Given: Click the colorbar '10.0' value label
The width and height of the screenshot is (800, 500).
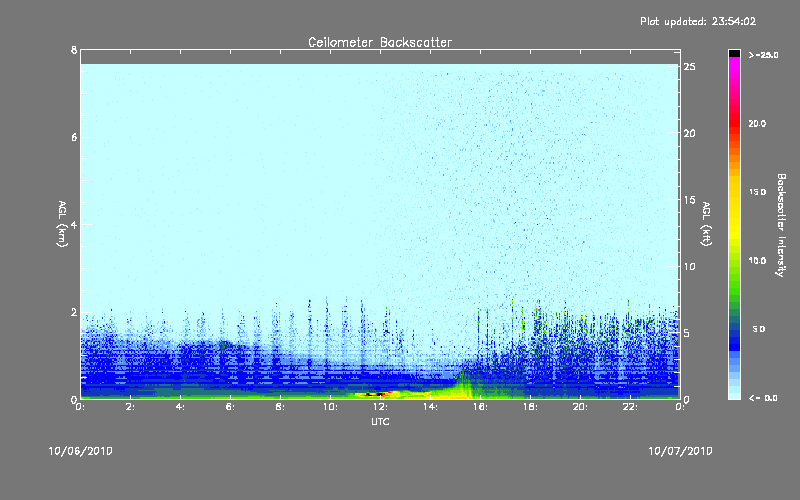Looking at the screenshot, I should (757, 260).
